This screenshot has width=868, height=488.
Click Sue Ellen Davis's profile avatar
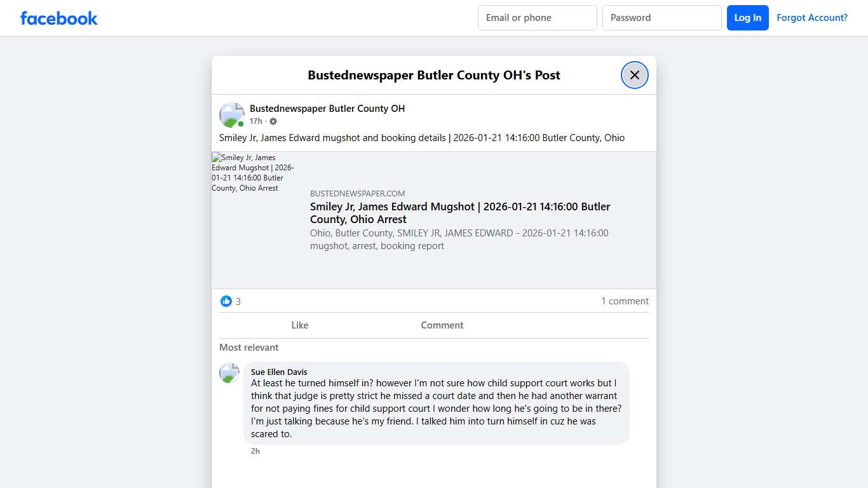pos(229,373)
